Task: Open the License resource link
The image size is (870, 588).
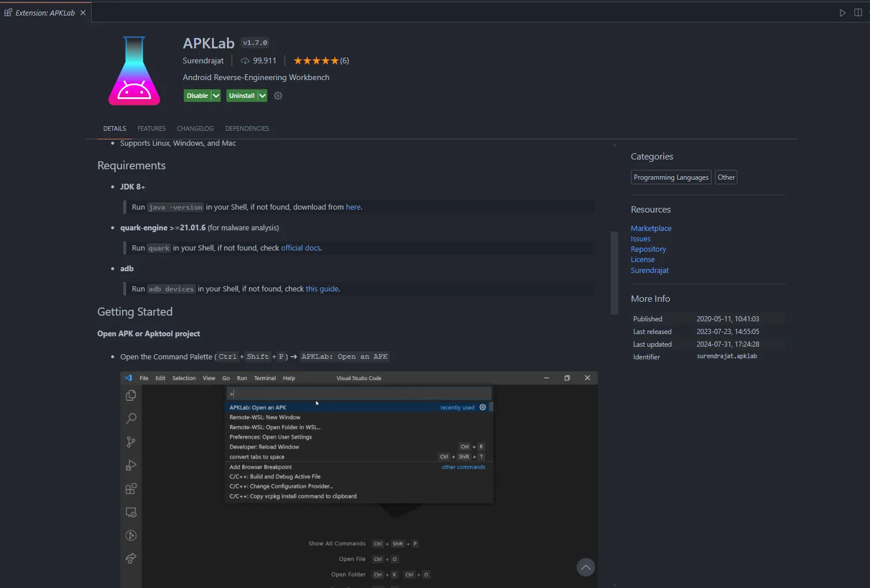Action: [642, 260]
